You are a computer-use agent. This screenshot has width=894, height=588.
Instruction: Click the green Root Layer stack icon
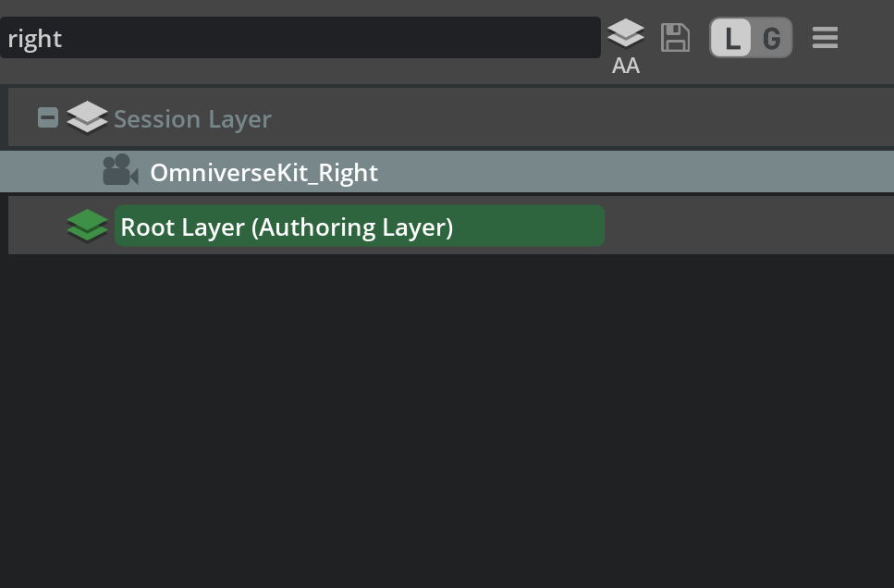[88, 227]
